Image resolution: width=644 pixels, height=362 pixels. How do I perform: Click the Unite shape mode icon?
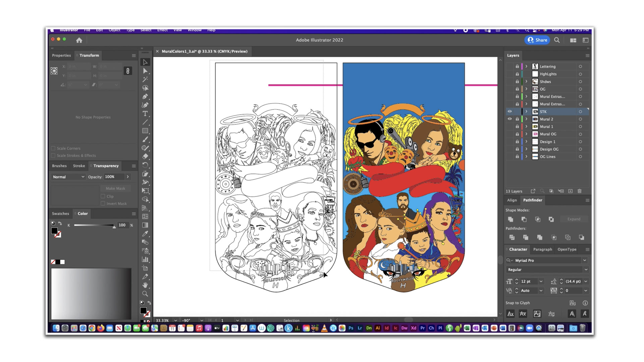(511, 219)
